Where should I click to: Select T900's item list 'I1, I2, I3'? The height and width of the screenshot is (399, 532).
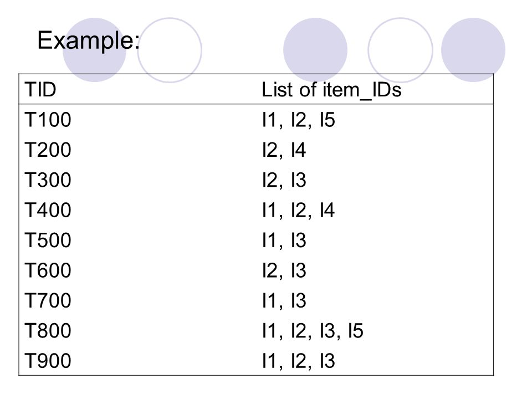(299, 361)
